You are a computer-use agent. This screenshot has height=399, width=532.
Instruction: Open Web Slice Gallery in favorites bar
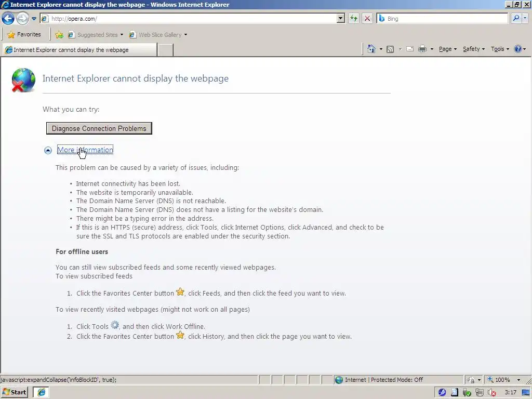(158, 35)
